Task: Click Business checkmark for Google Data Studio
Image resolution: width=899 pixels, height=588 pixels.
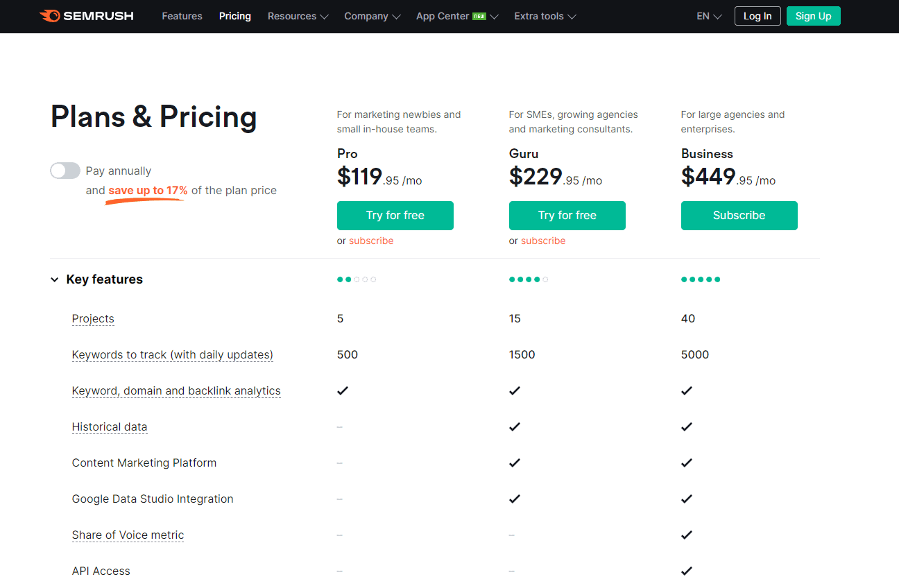Action: (x=687, y=499)
